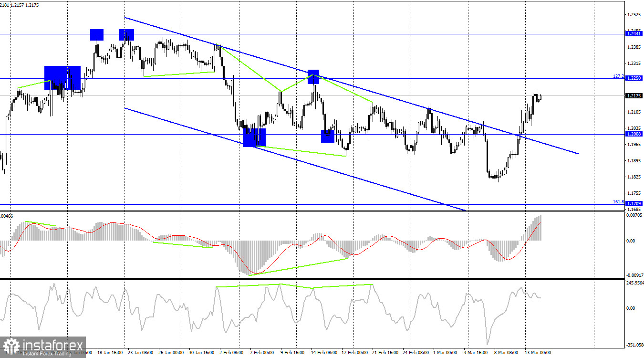Click the 245.9564 oscillator scale value

click(x=634, y=283)
